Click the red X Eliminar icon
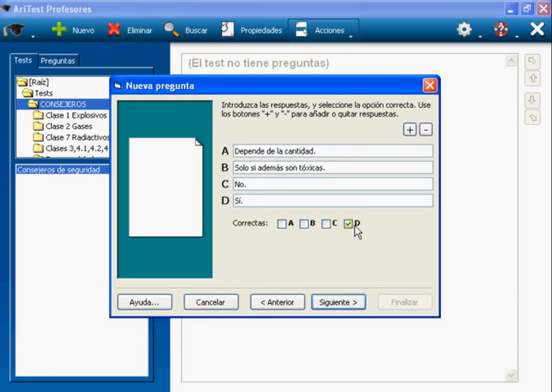 [114, 30]
